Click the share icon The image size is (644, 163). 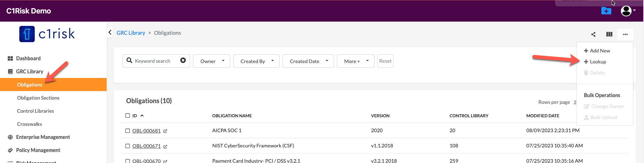pos(593,34)
